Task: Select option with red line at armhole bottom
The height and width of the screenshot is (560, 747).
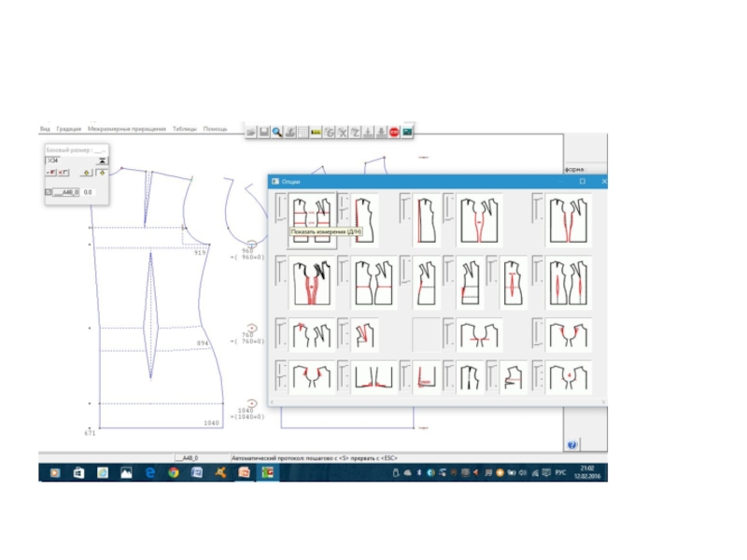Action: pos(479,335)
